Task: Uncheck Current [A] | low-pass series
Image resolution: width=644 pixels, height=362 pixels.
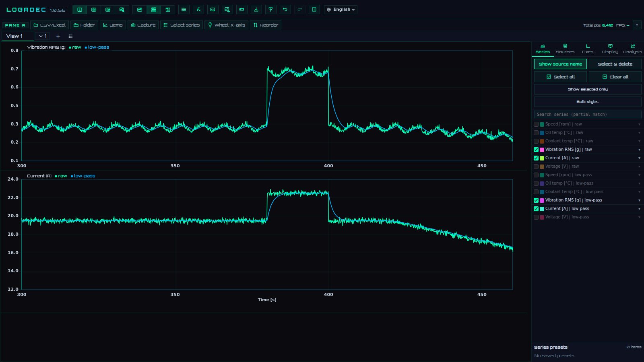Action: click(x=536, y=209)
